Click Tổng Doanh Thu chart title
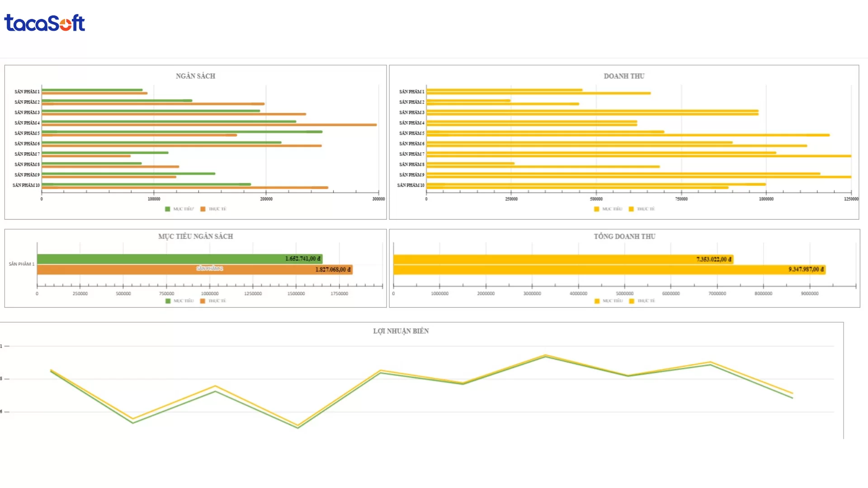 pos(624,236)
